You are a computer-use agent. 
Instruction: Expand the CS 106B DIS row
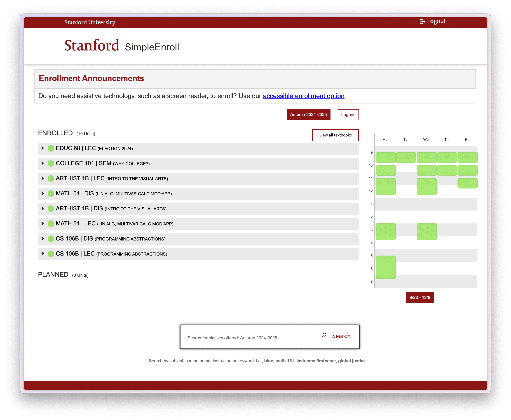(x=43, y=238)
